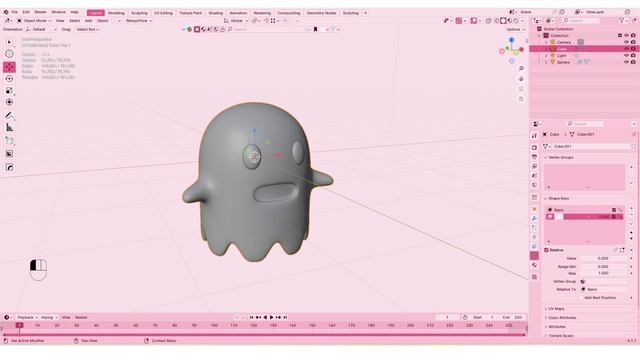The height and width of the screenshot is (360, 640).
Task: Collapse the Shape Keys panel
Action: [x=559, y=198]
